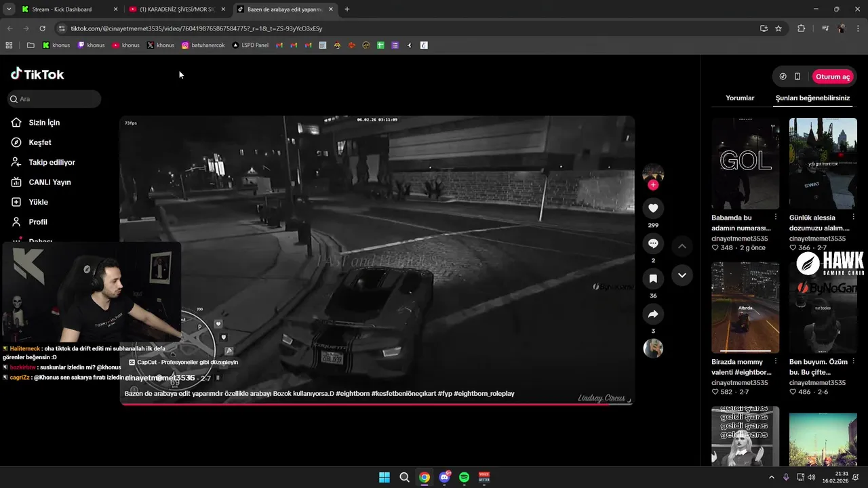This screenshot has height=488, width=868.
Task: Show hidden system tray icons
Action: 771,477
